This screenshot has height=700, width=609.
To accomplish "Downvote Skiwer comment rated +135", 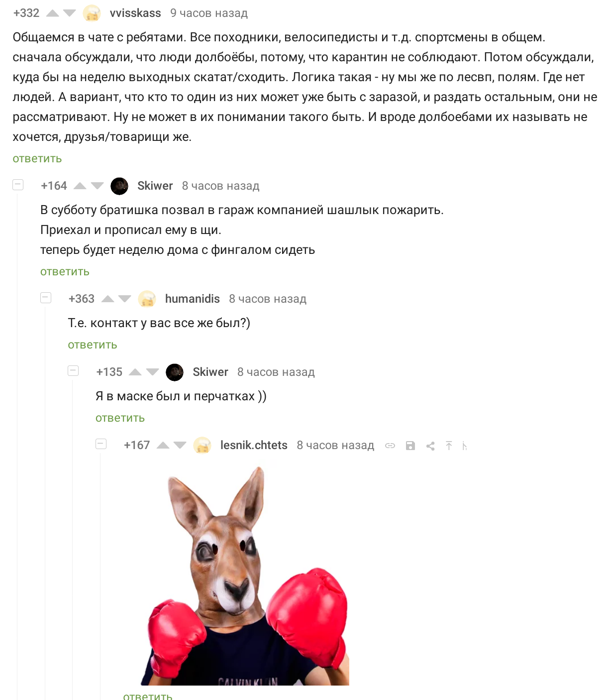I will click(x=153, y=372).
